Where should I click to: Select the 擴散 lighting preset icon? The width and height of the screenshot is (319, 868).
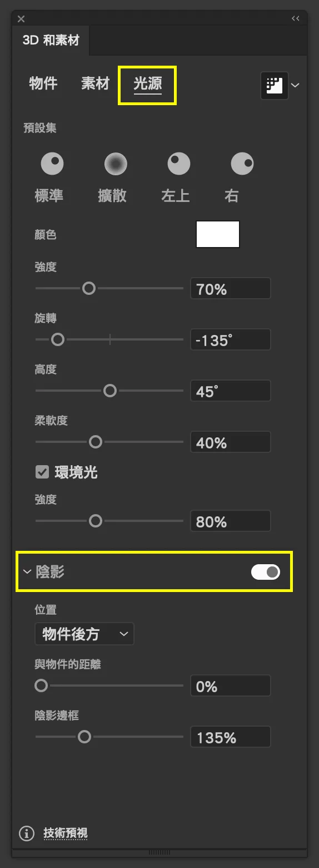pos(116,164)
